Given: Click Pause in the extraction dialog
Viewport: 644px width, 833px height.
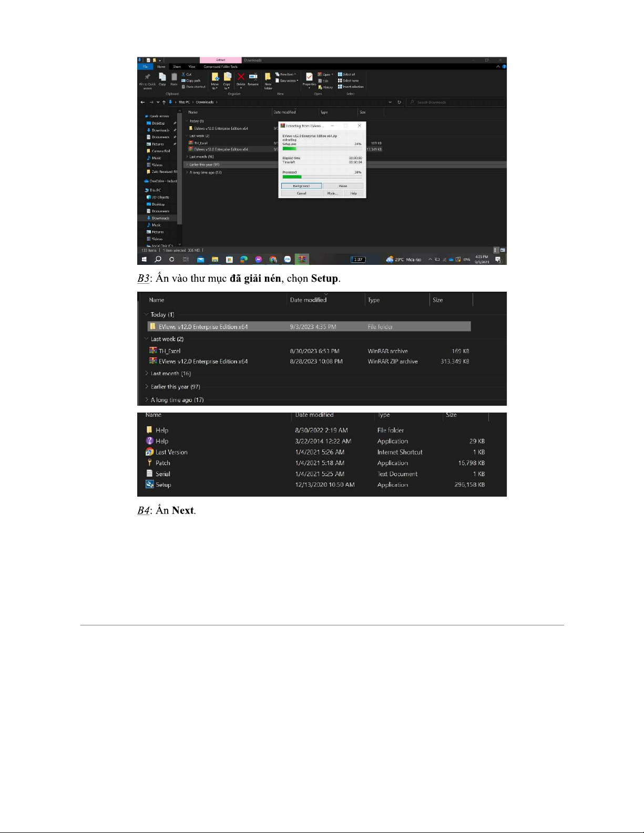Looking at the screenshot, I should 343,186.
